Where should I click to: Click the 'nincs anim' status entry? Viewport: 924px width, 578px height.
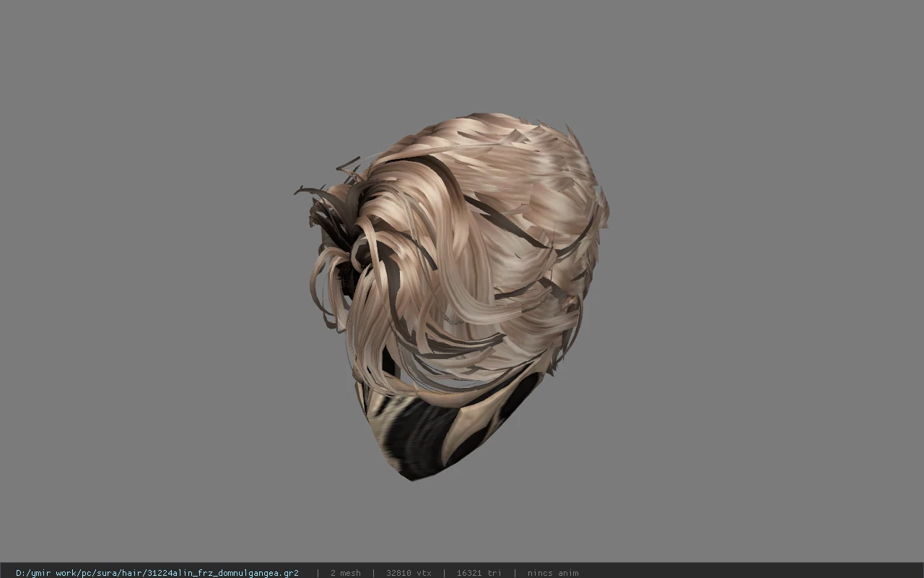coord(553,573)
